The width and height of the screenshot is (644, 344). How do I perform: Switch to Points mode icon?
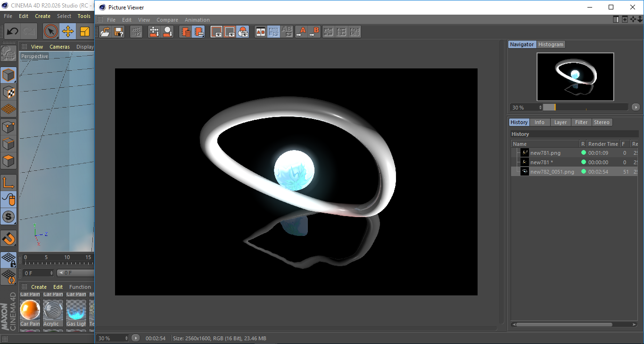click(x=8, y=126)
